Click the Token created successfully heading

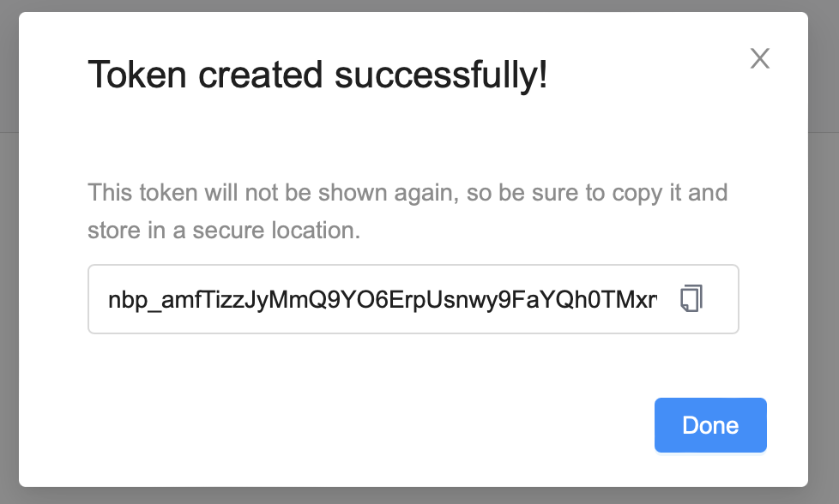coord(317,75)
